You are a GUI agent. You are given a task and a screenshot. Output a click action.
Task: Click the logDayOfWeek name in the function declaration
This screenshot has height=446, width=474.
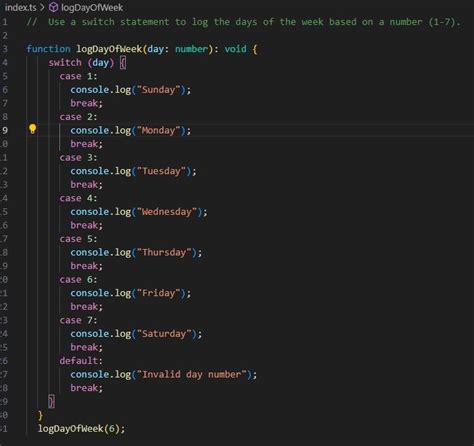click(x=109, y=49)
